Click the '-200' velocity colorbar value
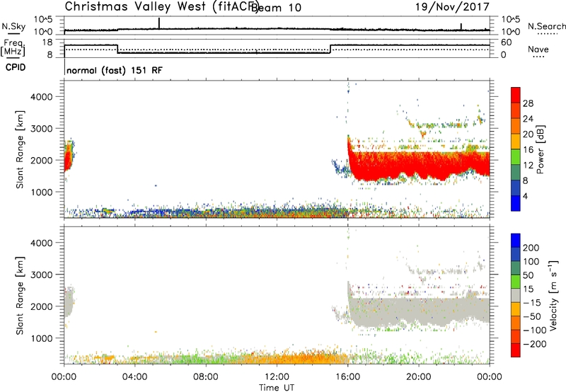Viewport: 566px width, 392px height. [535, 344]
